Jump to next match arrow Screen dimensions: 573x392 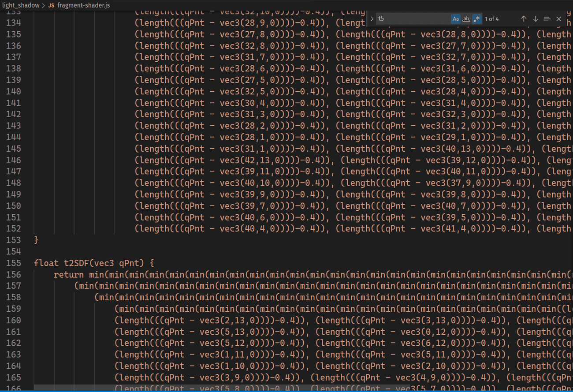tap(536, 19)
